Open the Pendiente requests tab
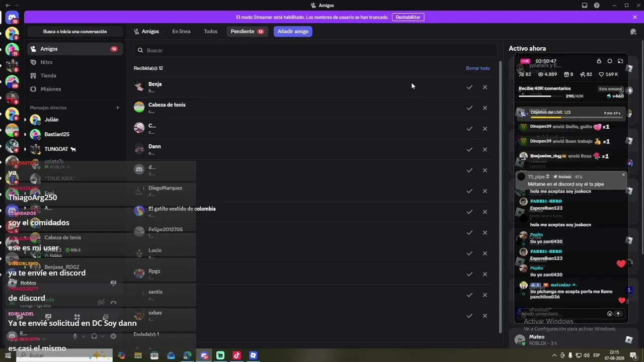The image size is (644, 362). tap(247, 31)
